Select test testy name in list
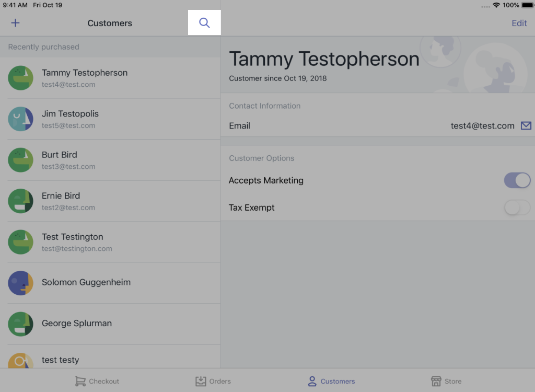Screen dimensions: 535x392 point(61,360)
